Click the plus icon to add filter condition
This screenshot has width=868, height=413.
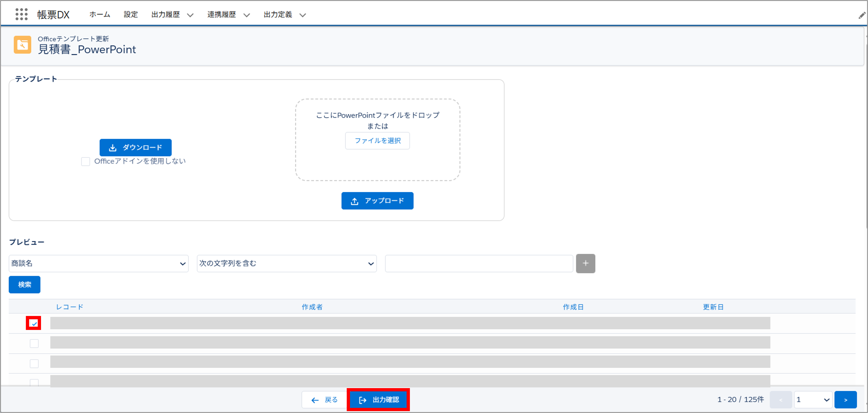coord(585,263)
